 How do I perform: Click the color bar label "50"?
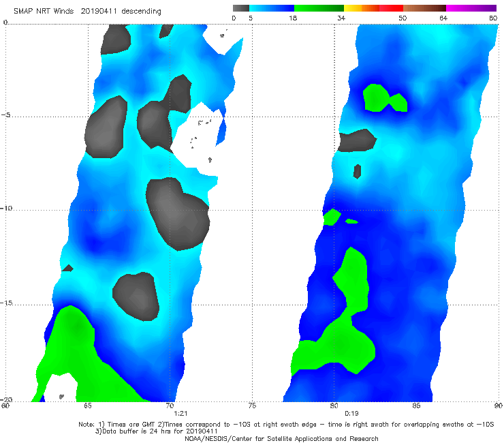[x=403, y=18]
